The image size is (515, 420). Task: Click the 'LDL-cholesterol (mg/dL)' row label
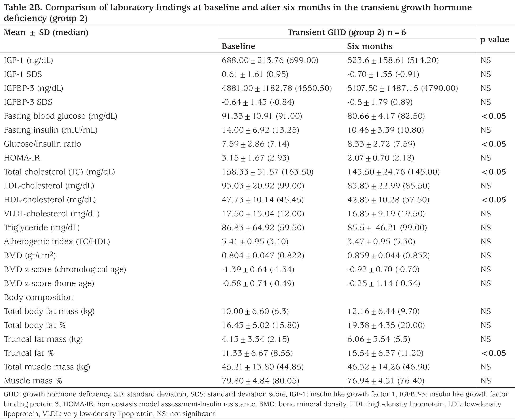pos(49,186)
